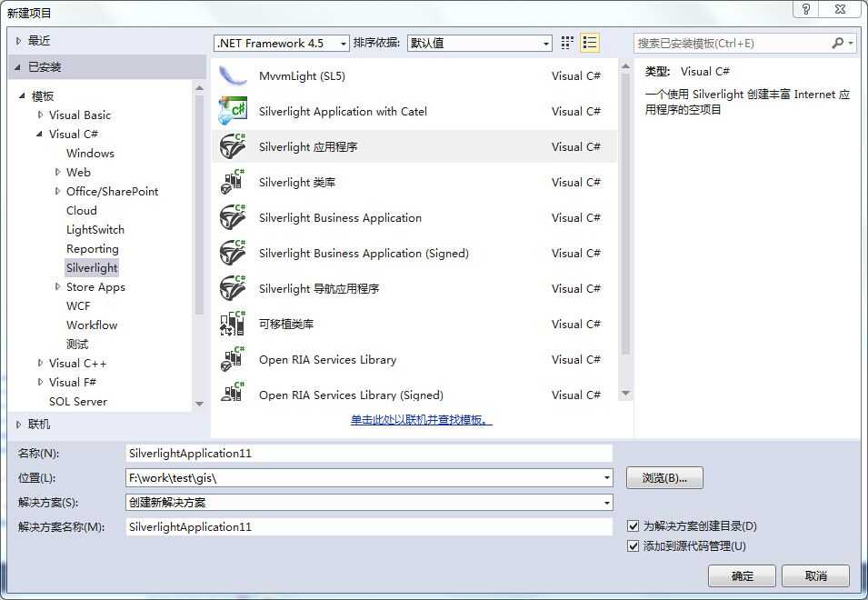
Task: Click template list scrollbar down arrow
Action: coord(626,394)
